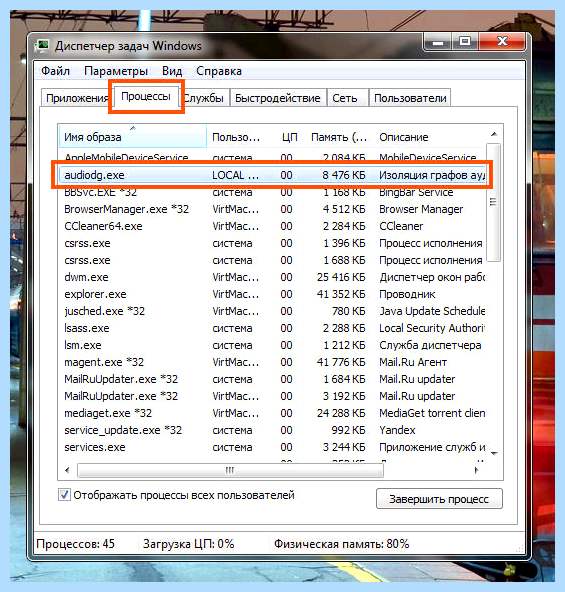Viewport: 565px width, 592px height.
Task: Select the BBSvc.EXE *32 process
Action: 272,192
